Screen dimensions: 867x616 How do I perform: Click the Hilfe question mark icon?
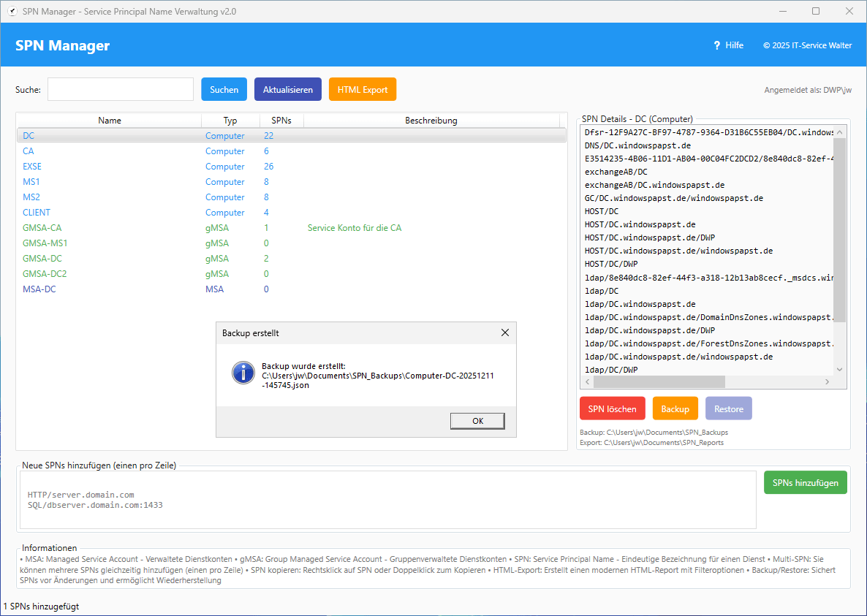click(x=717, y=45)
